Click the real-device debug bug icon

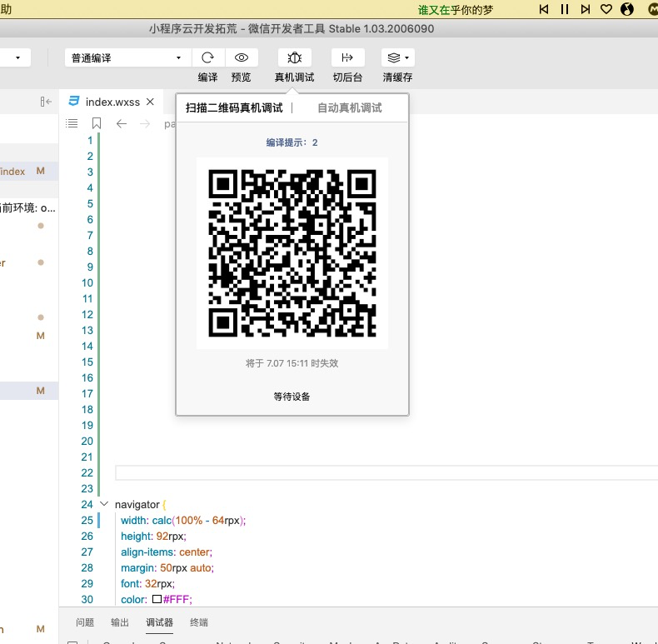295,57
